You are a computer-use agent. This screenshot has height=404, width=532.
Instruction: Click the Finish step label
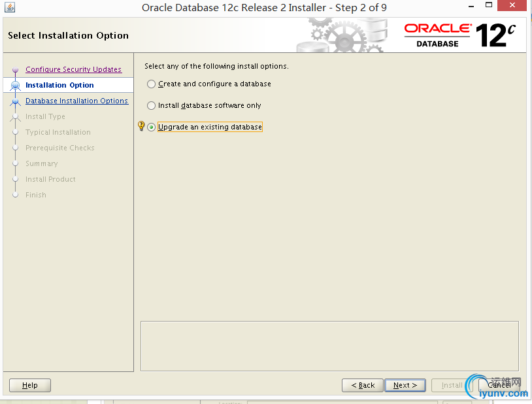pyautogui.click(x=36, y=195)
